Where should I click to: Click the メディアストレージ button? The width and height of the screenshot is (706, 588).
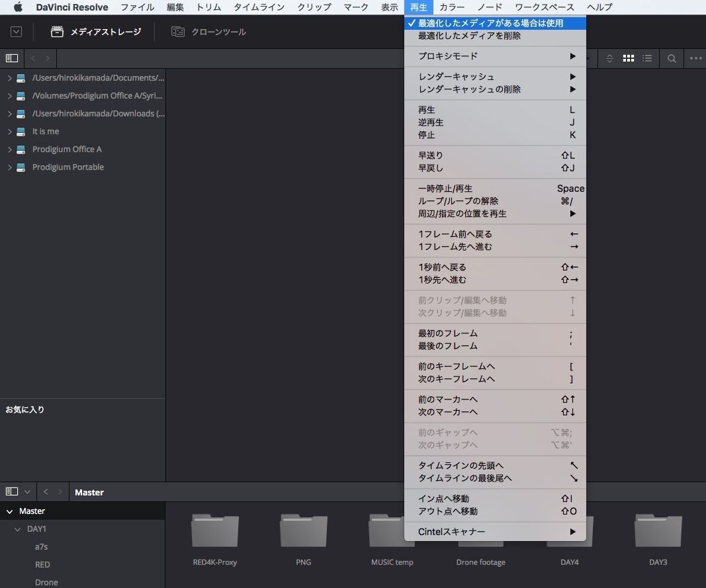[x=96, y=32]
